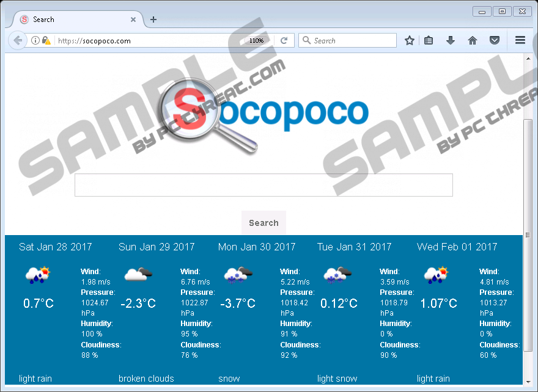Open the Firefox hamburger menu
Image resolution: width=538 pixels, height=392 pixels.
tap(520, 41)
